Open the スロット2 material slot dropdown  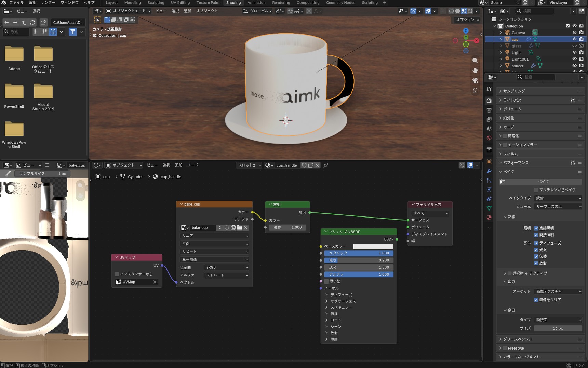249,165
